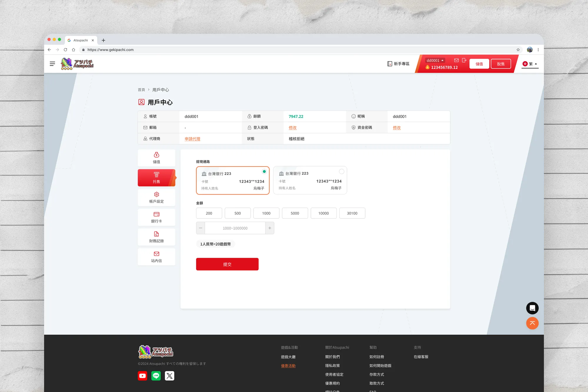Click the browser address bar URL
This screenshot has height=392, width=588.
coord(111,50)
